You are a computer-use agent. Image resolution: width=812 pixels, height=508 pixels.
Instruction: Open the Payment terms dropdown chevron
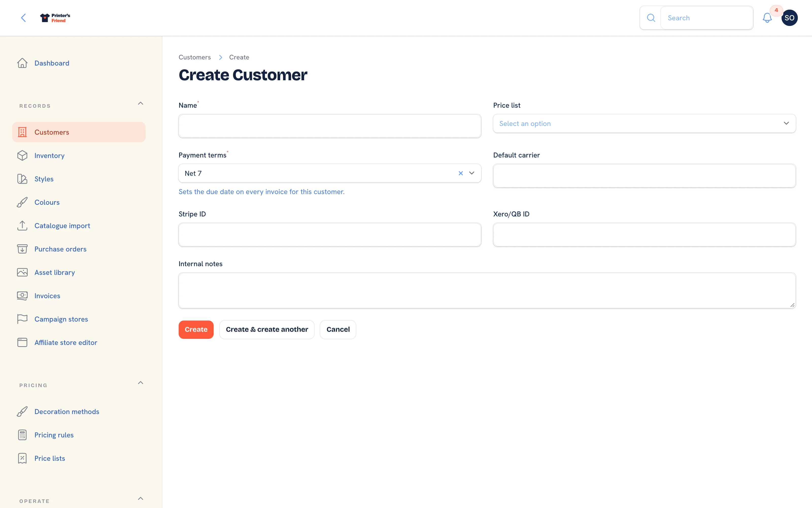click(472, 173)
